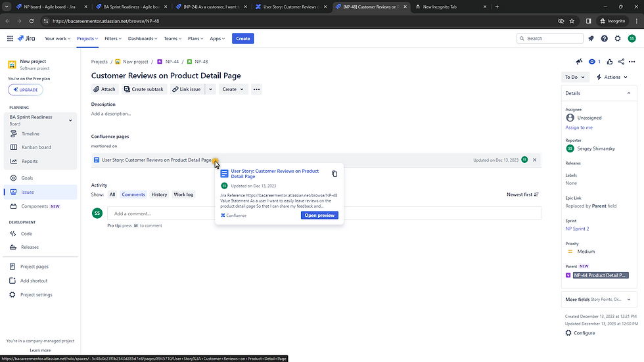
Task: Show All activity
Action: pos(112,194)
